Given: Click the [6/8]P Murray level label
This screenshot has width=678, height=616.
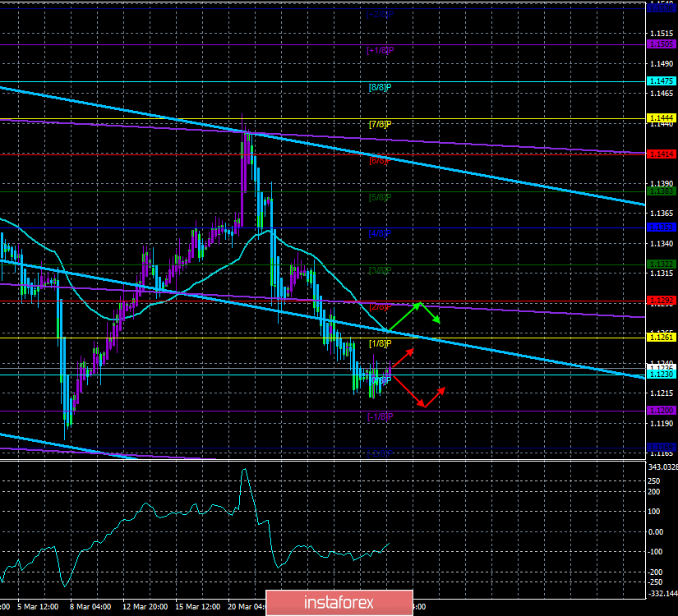Looking at the screenshot, I should 380,161.
